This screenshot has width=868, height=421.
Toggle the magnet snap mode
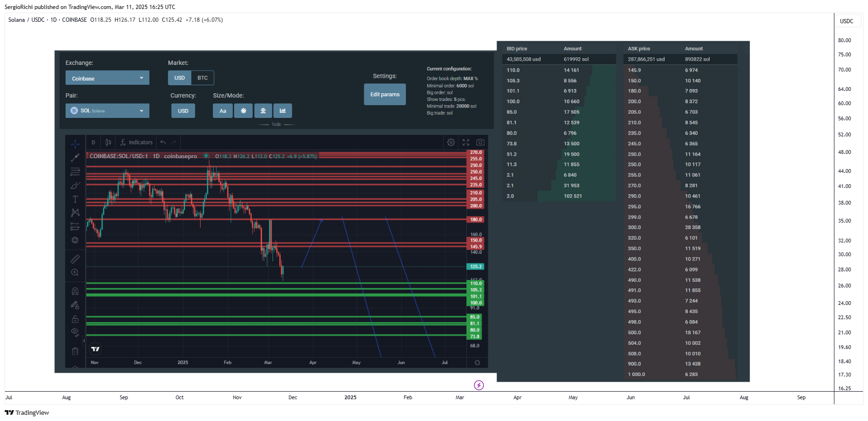click(x=75, y=291)
